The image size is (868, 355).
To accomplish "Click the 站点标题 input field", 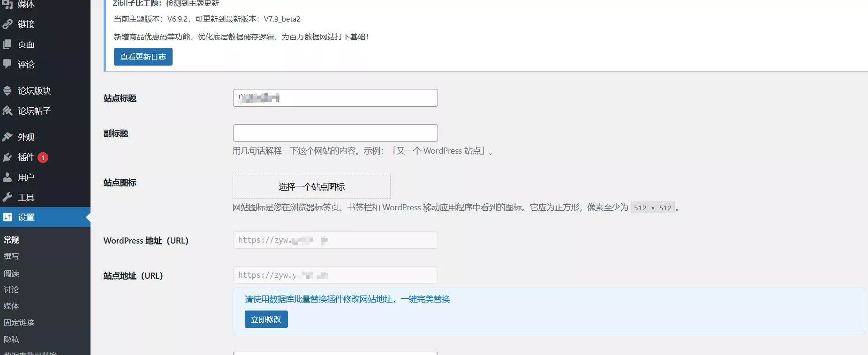I will 335,98.
